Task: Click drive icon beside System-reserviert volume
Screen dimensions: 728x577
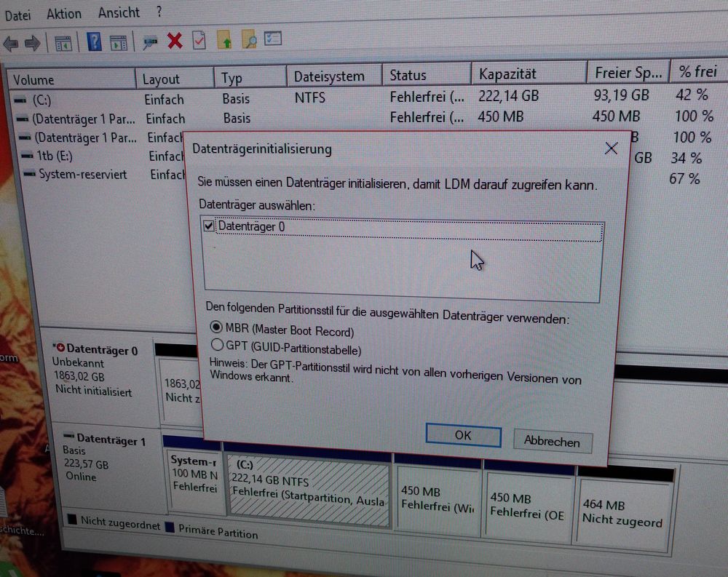Action: [30, 174]
